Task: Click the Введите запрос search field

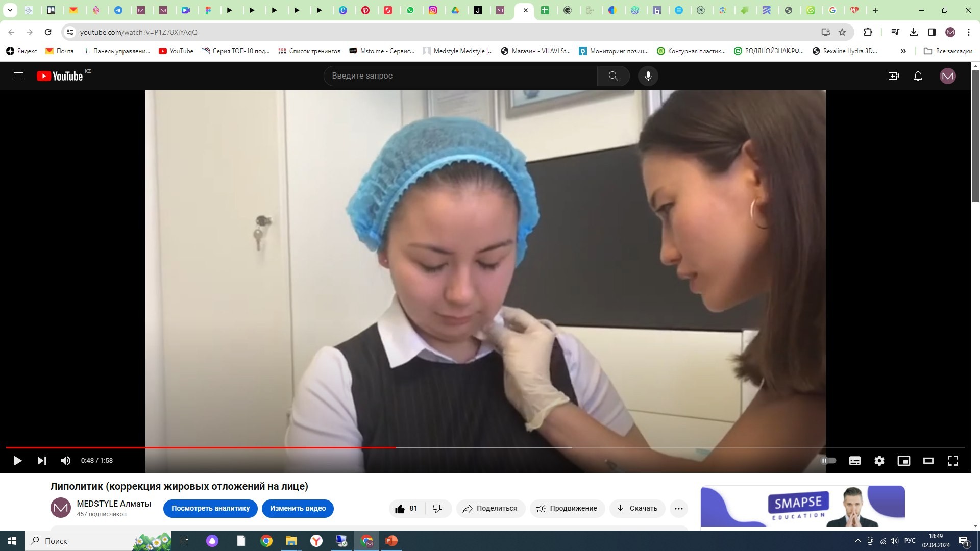Action: click(459, 76)
